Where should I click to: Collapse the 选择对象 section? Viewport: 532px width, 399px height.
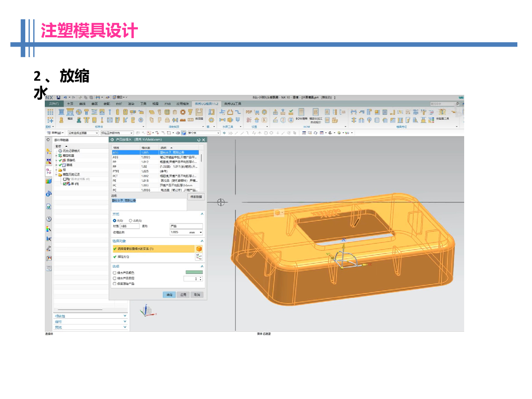(202, 241)
